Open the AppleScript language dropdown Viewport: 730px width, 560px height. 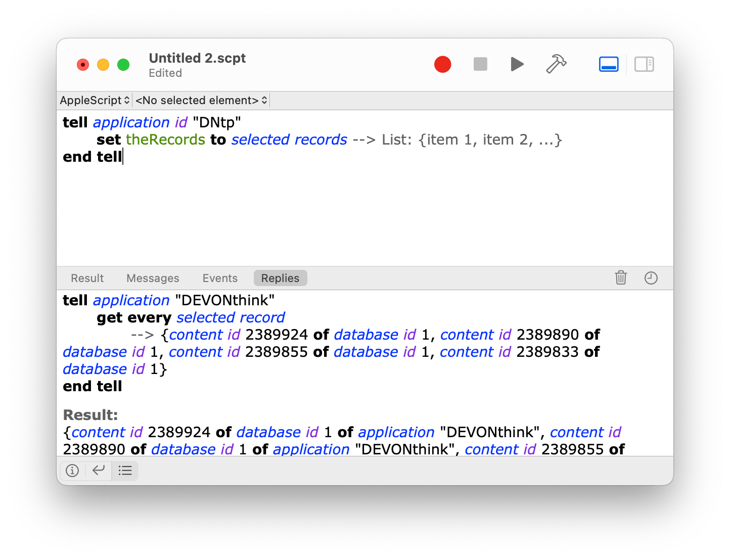(95, 101)
